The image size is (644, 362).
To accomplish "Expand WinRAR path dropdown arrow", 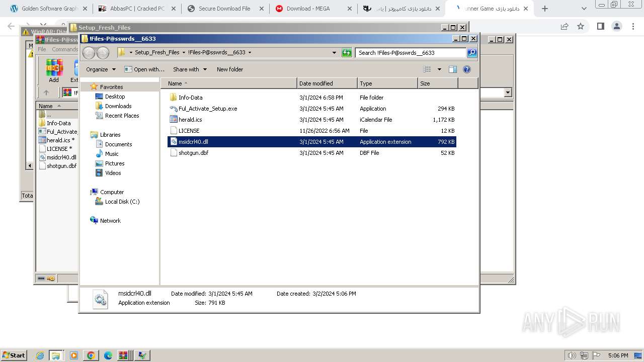I will (x=508, y=93).
